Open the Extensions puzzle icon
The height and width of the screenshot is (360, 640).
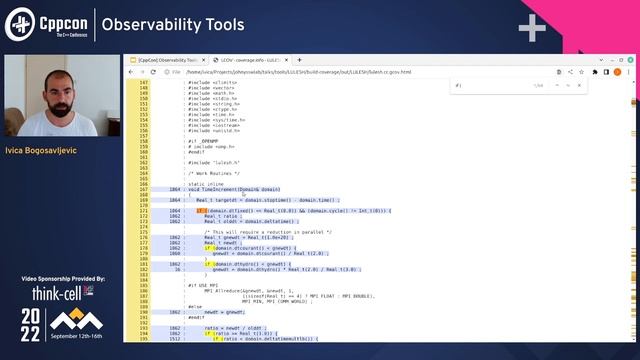(595, 72)
